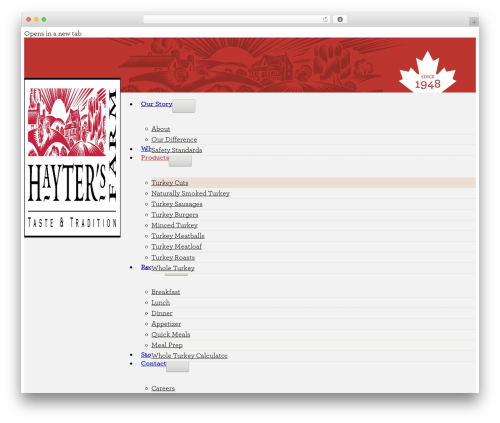500x423 pixels.
Task: Open Quick Meals link
Action: (x=171, y=334)
